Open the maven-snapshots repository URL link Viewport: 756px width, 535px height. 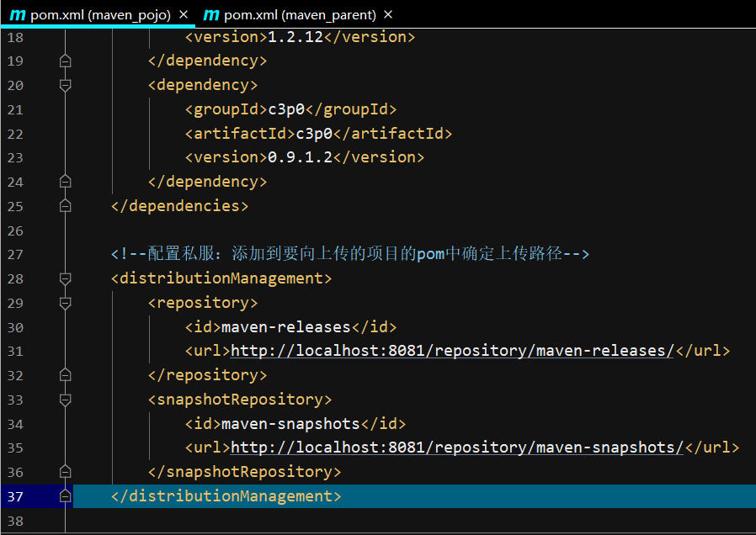pos(456,448)
